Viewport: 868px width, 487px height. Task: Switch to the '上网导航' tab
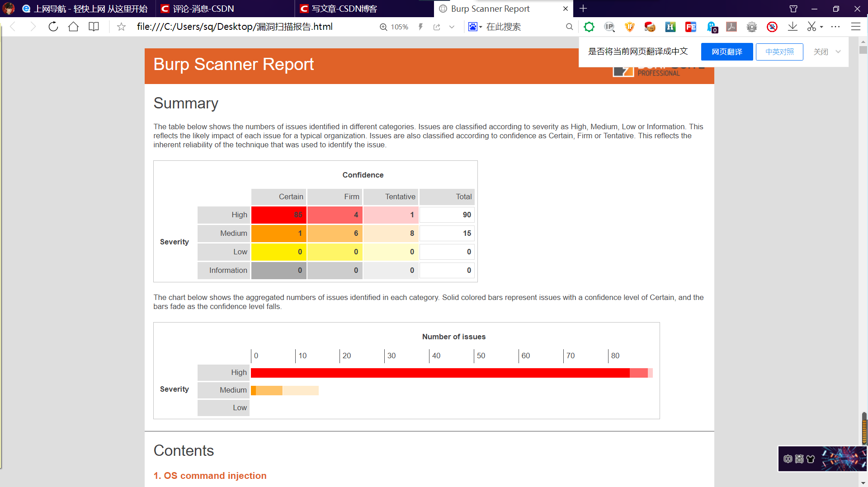point(86,9)
